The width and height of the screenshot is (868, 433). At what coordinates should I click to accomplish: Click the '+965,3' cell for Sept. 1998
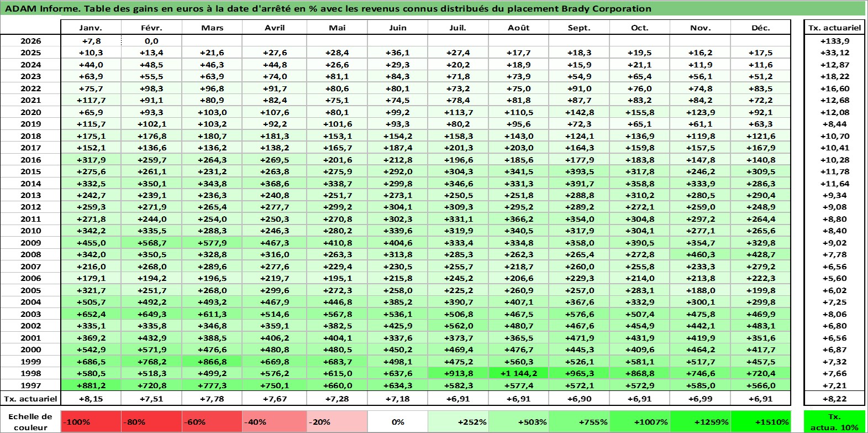coord(579,373)
